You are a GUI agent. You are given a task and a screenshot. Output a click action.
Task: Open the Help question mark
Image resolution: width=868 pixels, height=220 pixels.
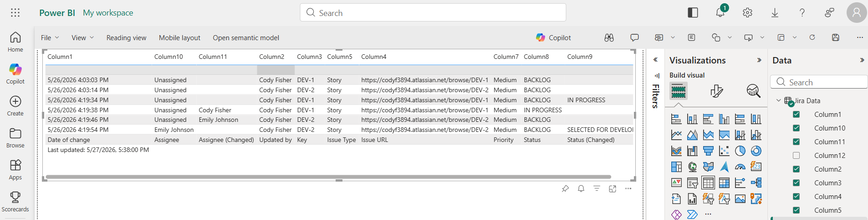click(x=802, y=13)
